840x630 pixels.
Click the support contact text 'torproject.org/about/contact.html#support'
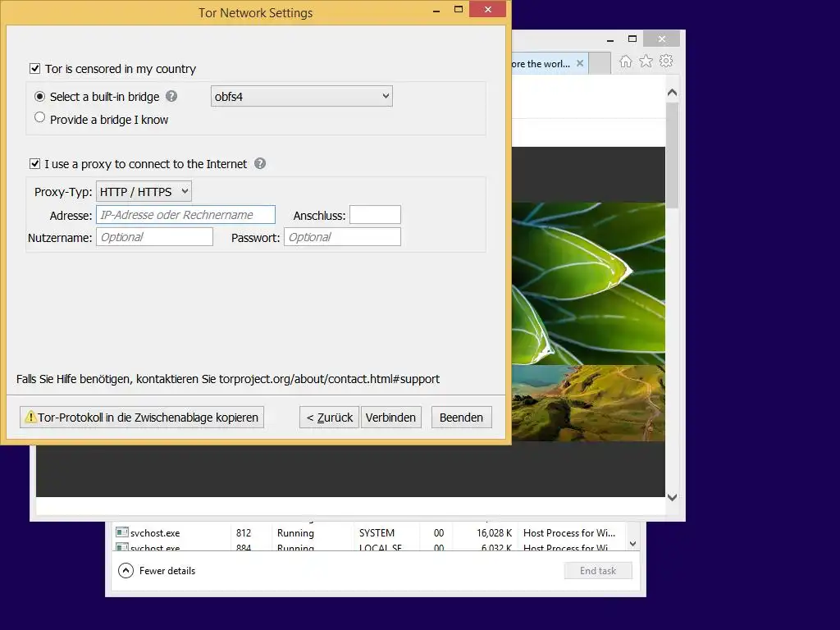point(329,379)
